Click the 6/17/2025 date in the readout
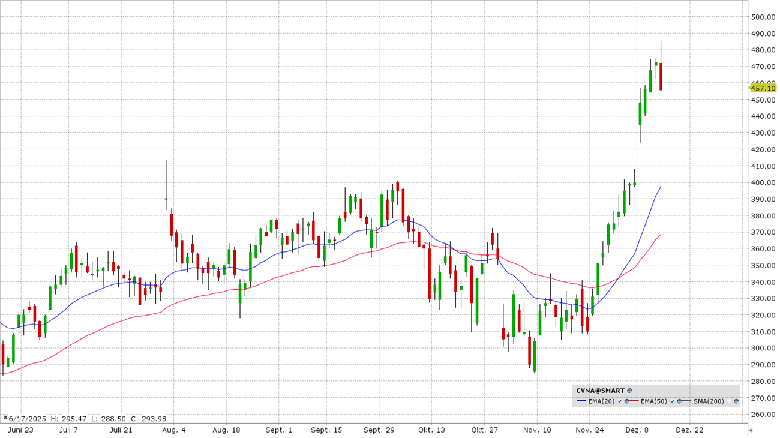Image resolution: width=780 pixels, height=438 pixels. [26, 419]
